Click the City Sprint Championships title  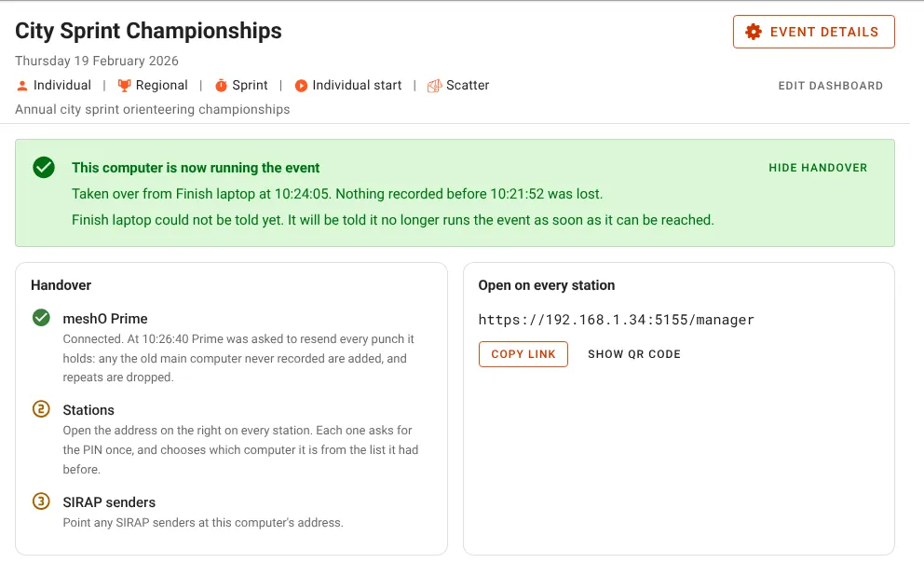[148, 31]
